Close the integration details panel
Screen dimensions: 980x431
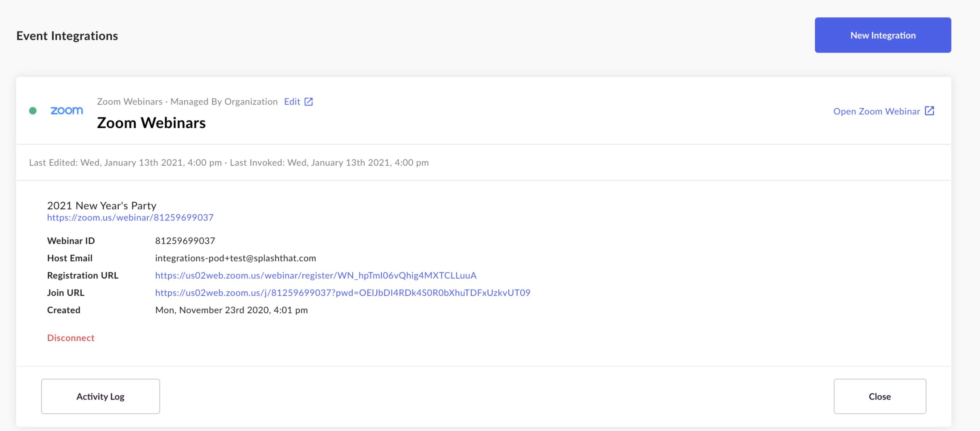tap(880, 396)
